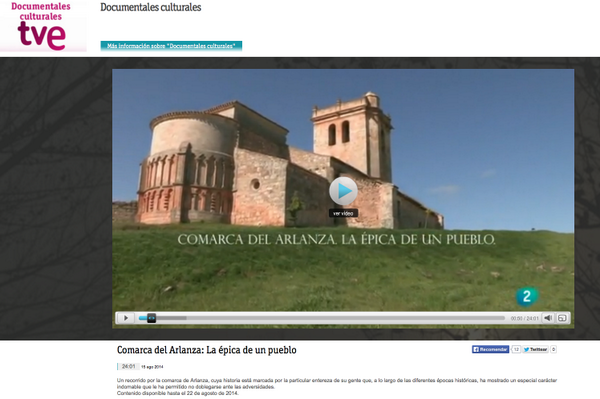Viewport: 600px width, 399px height.
Task: Click the 24:01 duration badge
Action: (128, 366)
